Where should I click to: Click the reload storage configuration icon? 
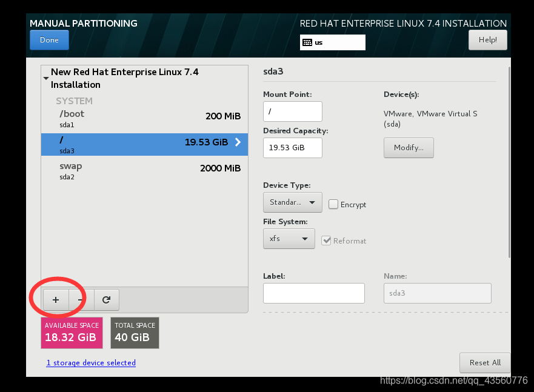click(107, 300)
